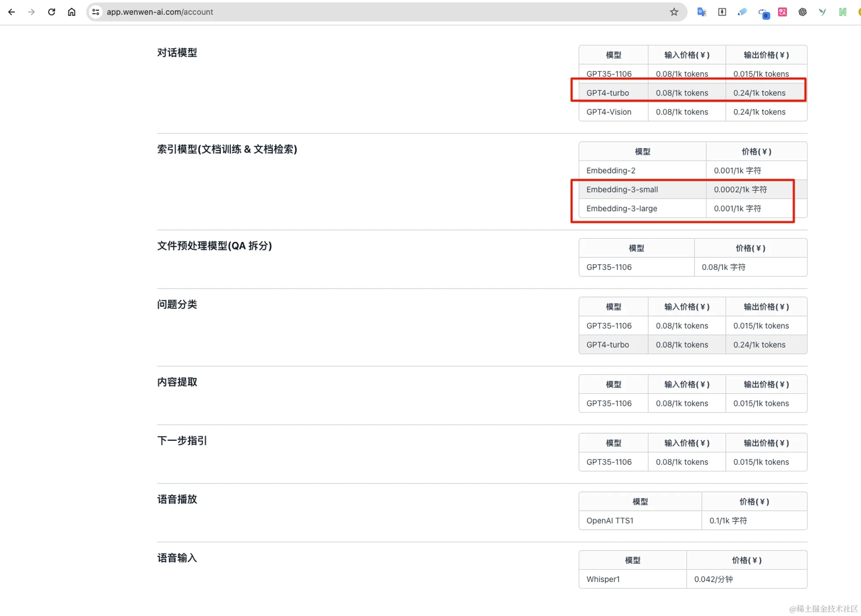861x616 pixels.
Task: Click the 0.0002/1k 字符 price cell
Action: click(756, 189)
